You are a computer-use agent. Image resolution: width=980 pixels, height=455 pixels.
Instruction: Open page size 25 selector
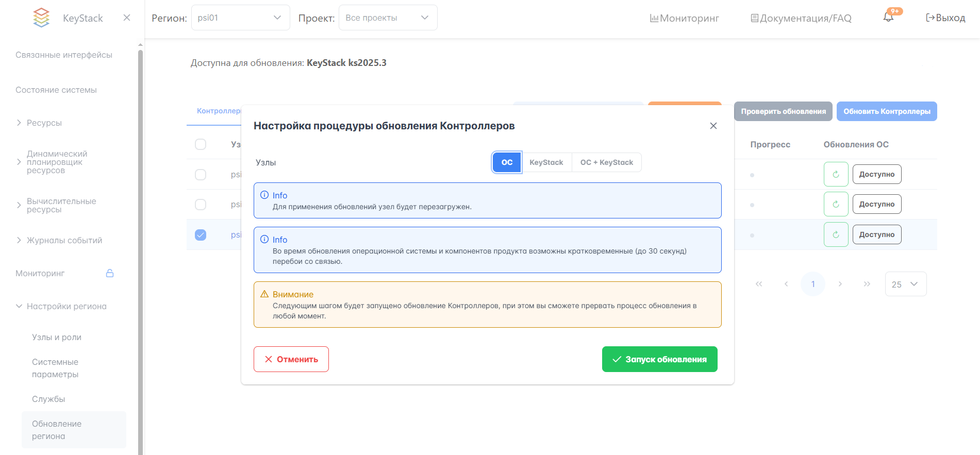click(x=905, y=284)
